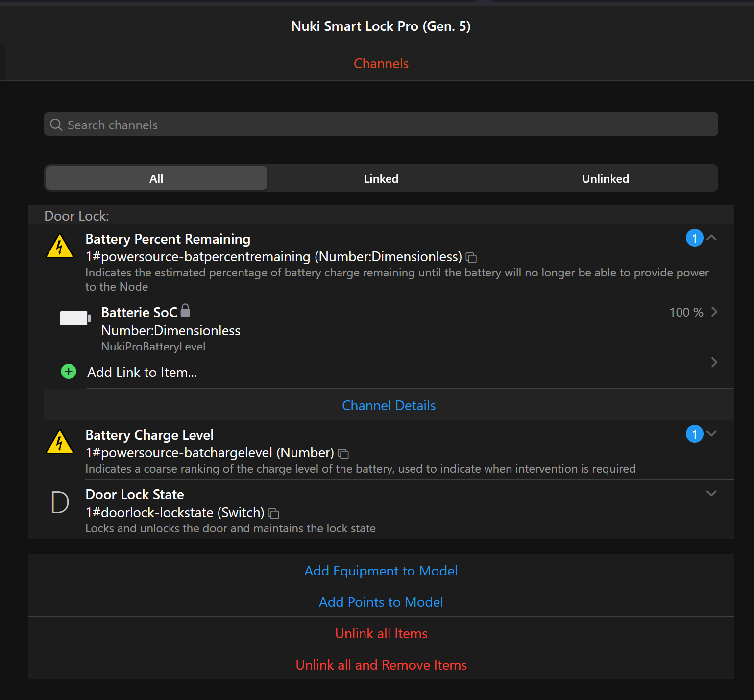Click the magnifier icon in search bar
The width and height of the screenshot is (754, 700).
[56, 125]
